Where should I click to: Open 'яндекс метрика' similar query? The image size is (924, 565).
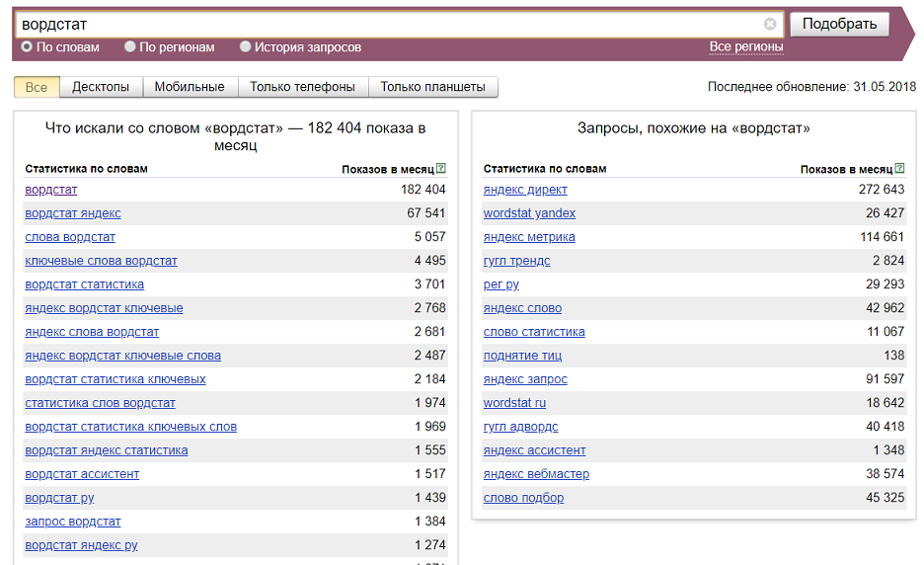tap(529, 237)
